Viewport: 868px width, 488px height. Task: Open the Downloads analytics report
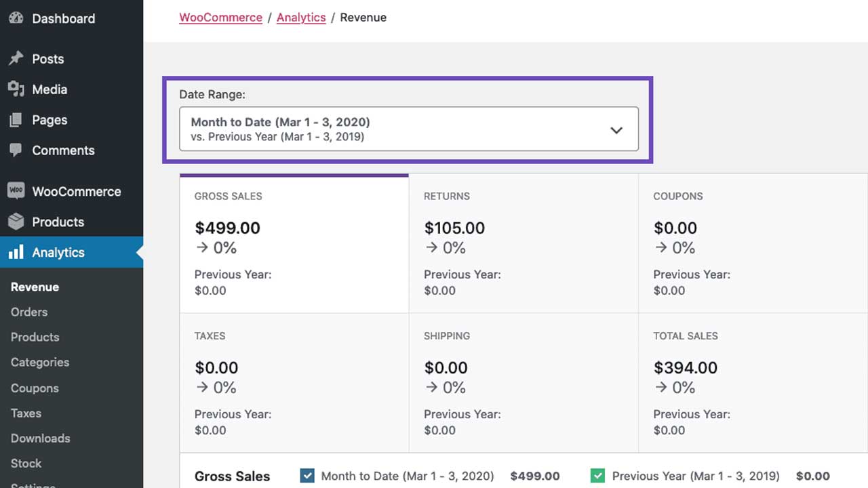40,438
